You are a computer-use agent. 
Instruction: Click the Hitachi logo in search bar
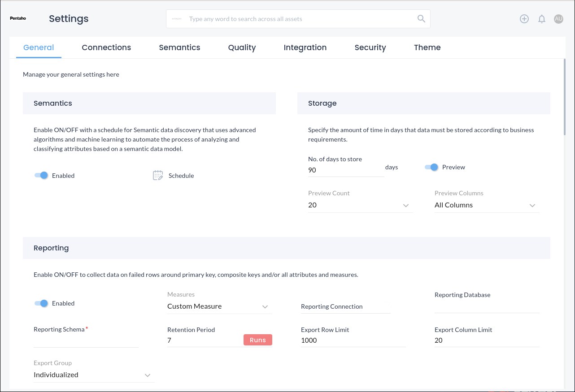[177, 19]
